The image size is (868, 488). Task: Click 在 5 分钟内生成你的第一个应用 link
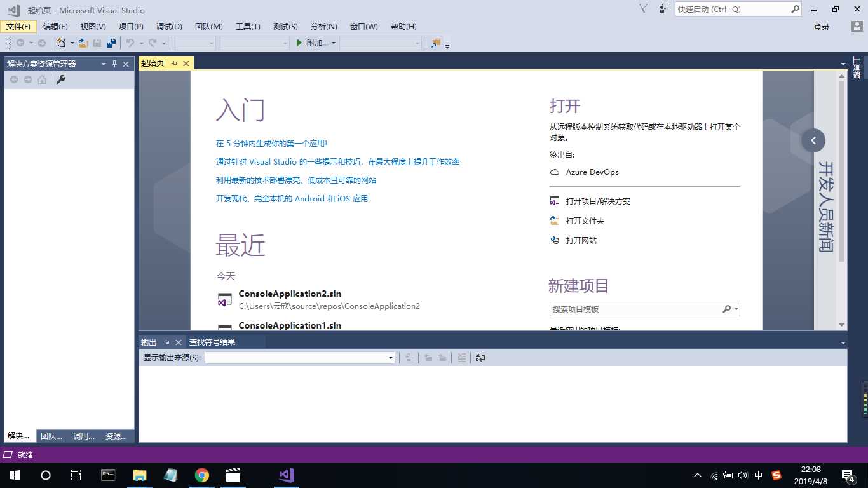(271, 144)
